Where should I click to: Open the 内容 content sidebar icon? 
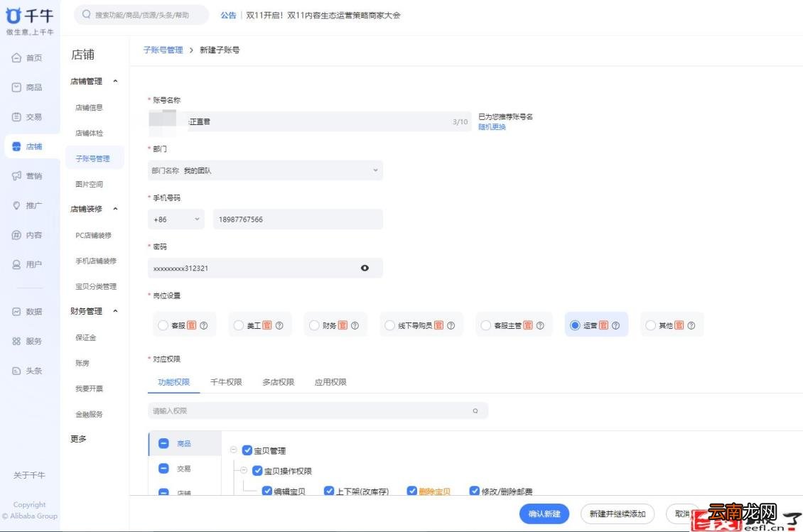pyautogui.click(x=16, y=235)
